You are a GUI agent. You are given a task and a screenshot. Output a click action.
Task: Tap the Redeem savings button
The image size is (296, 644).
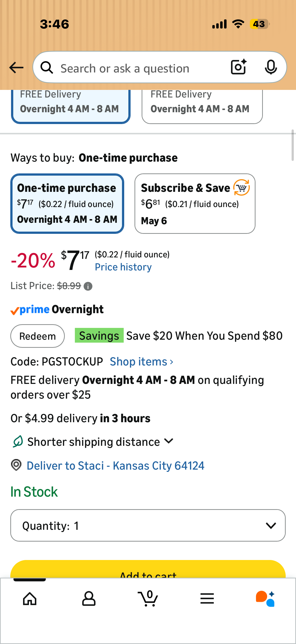click(x=38, y=336)
